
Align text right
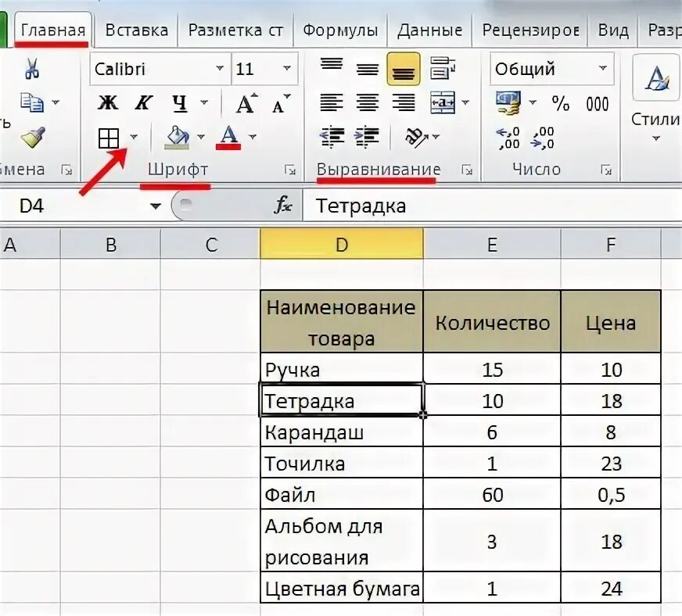404,103
